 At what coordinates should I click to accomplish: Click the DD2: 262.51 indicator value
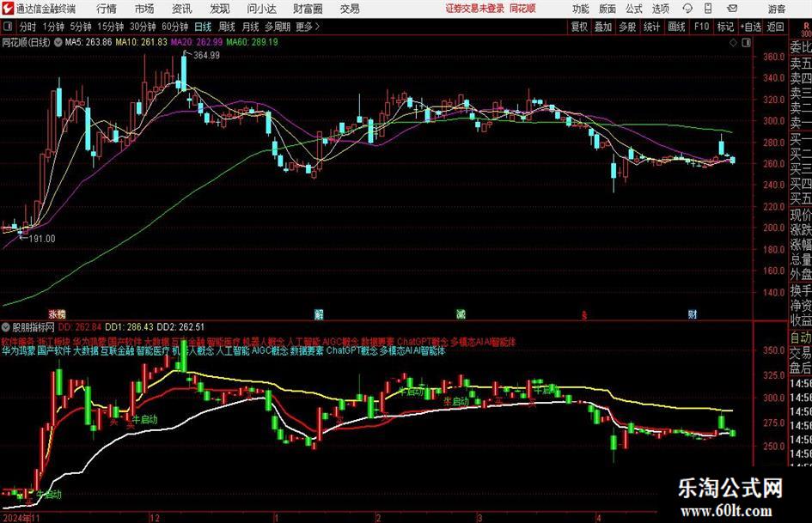point(180,327)
